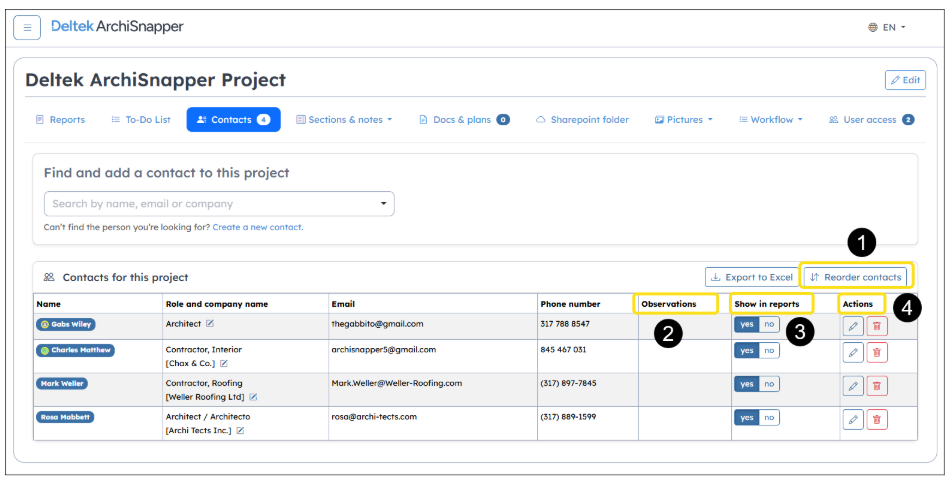Viewport: 952px width, 484px height.
Task: Open the Sharepoint folder tab
Action: tap(582, 120)
